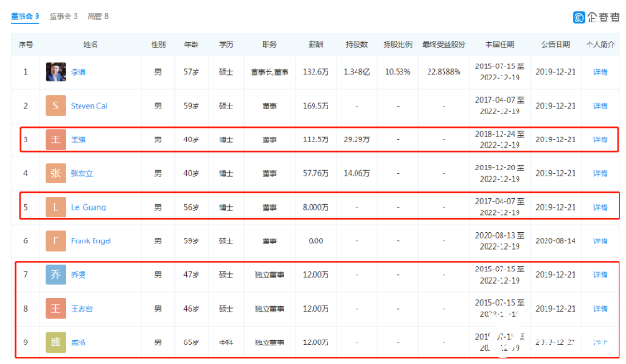The image size is (626, 364).
Task: Switch to the 高管 8 tab
Action: point(98,16)
